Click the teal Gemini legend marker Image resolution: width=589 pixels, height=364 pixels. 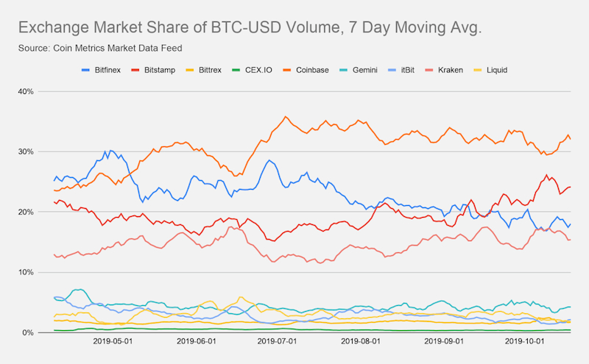[343, 70]
